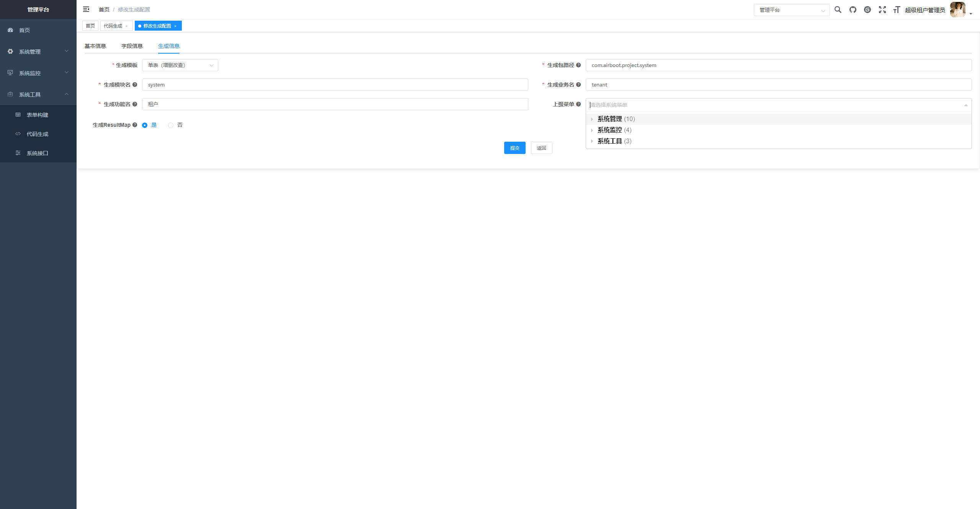
Task: Open 表单构建 in the sidebar
Action: [38, 115]
